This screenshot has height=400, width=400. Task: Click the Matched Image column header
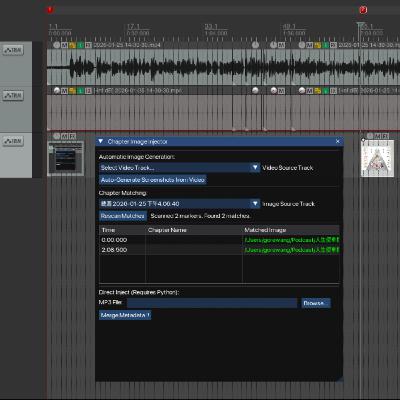(x=291, y=230)
